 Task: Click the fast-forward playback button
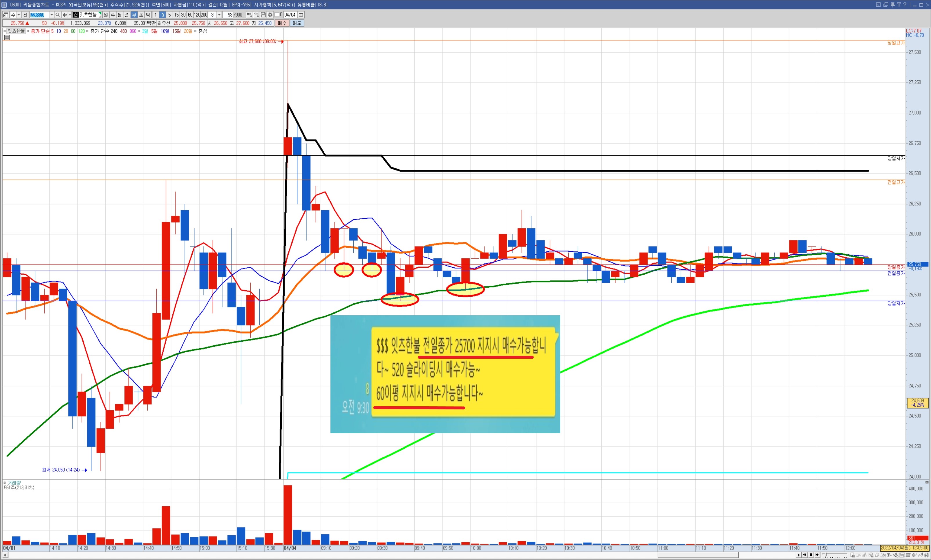point(817,555)
